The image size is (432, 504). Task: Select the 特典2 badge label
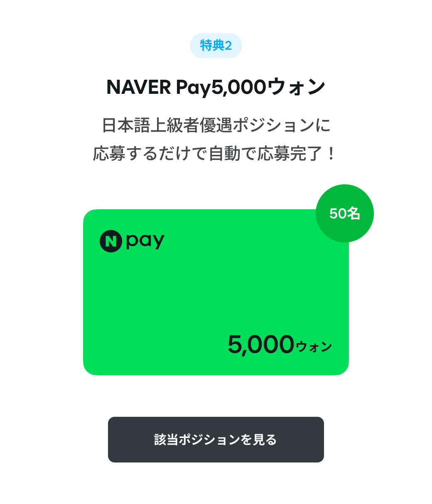point(216,46)
